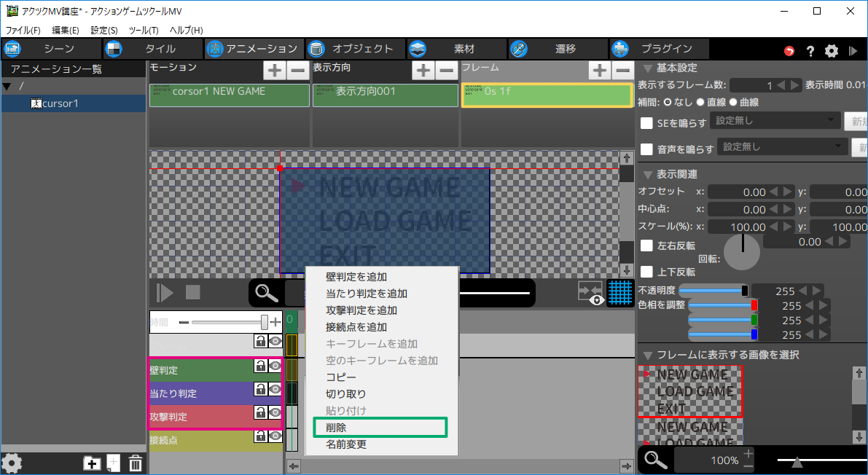Add new folder in animation list

pos(92,463)
